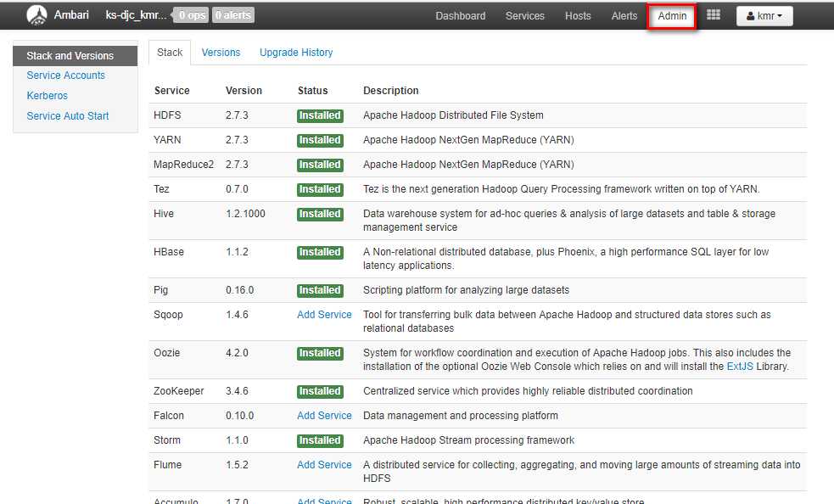Open Service Accounts in sidebar
834x504 pixels.
tap(66, 76)
